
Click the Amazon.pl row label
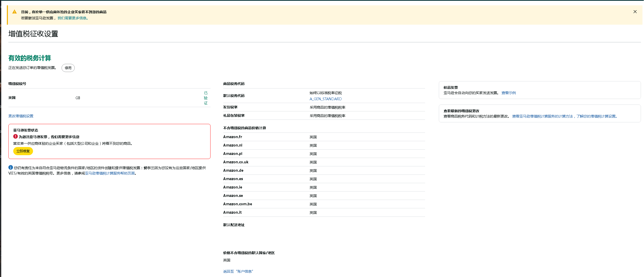pos(233,154)
